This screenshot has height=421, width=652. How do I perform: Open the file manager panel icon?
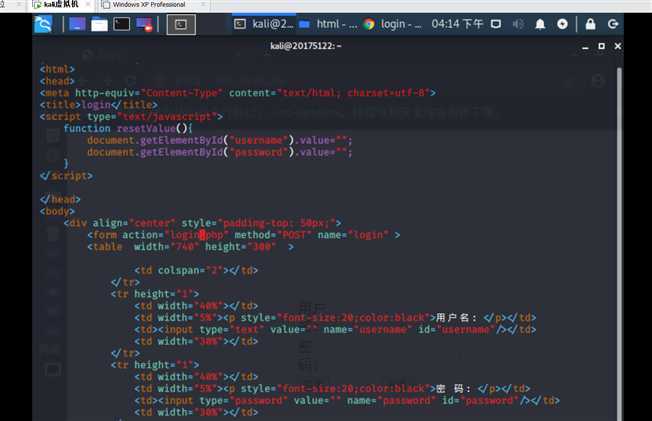99,24
